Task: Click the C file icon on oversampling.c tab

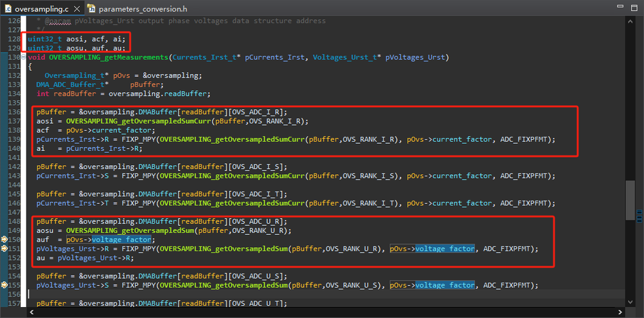Action: tap(8, 9)
